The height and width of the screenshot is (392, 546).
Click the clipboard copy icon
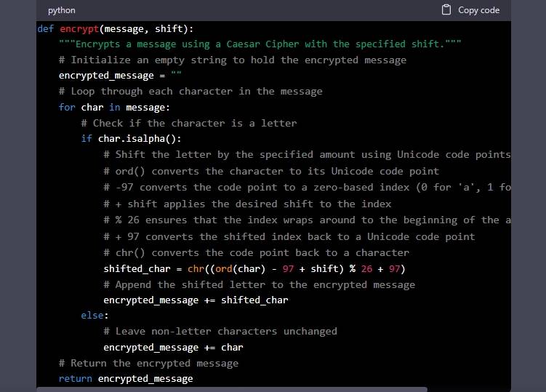(446, 9)
